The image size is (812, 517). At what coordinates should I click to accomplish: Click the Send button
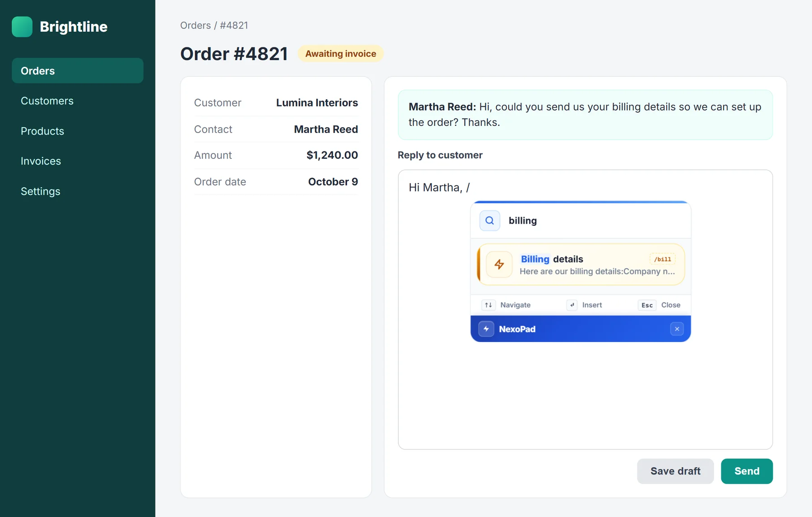click(747, 471)
